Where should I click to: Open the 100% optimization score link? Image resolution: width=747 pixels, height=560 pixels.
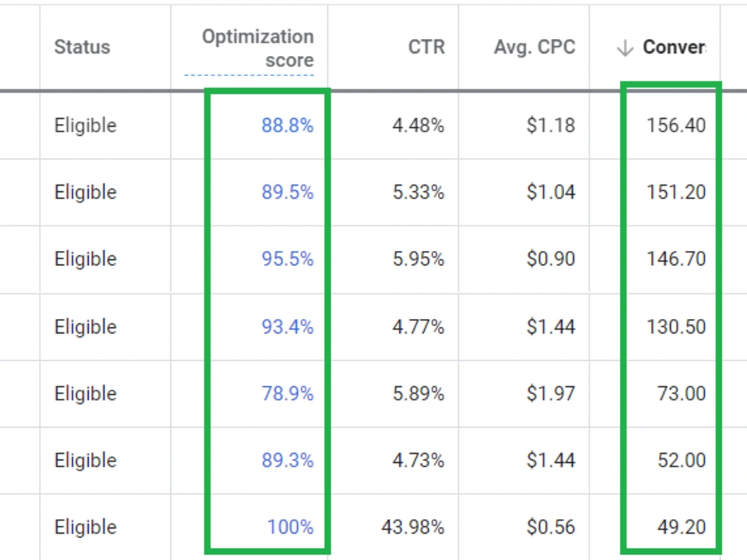tap(290, 527)
